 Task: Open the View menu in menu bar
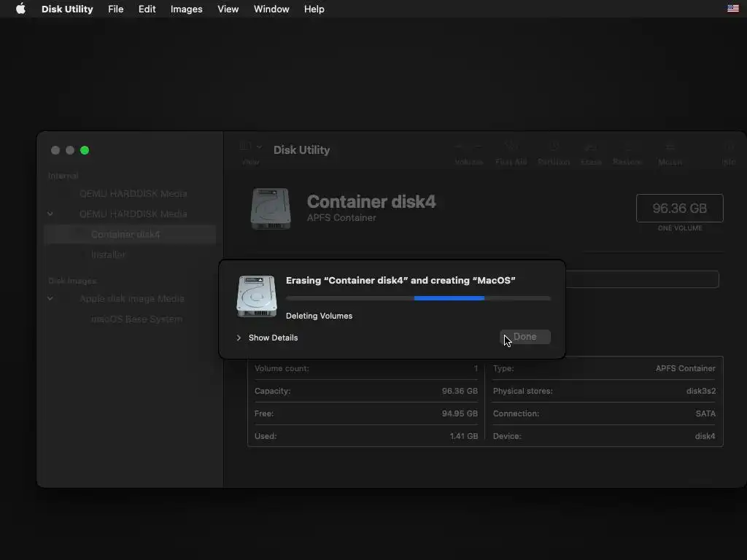coord(228,9)
